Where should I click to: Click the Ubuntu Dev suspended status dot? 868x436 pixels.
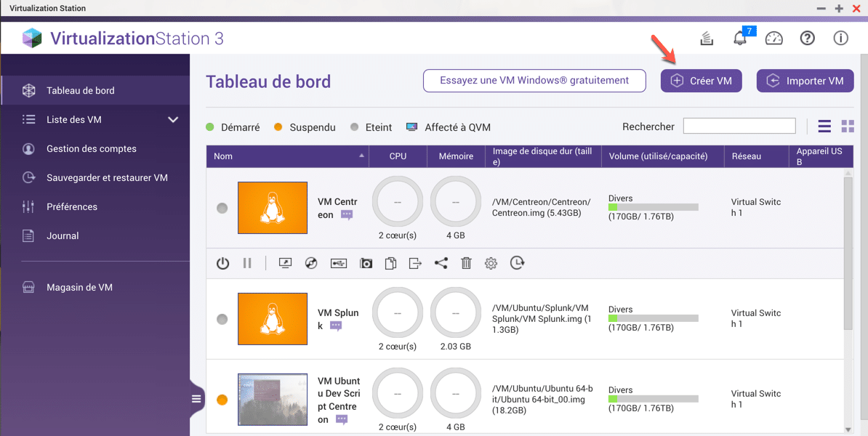point(222,400)
